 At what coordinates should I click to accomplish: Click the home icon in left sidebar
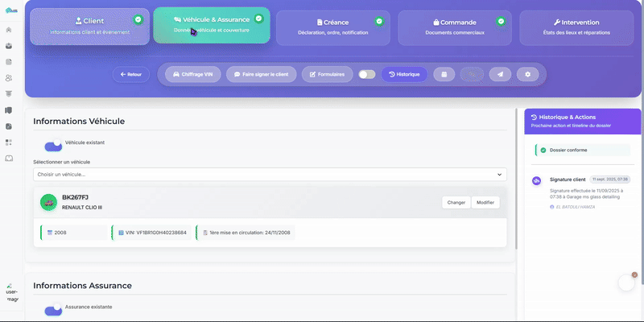point(9,30)
